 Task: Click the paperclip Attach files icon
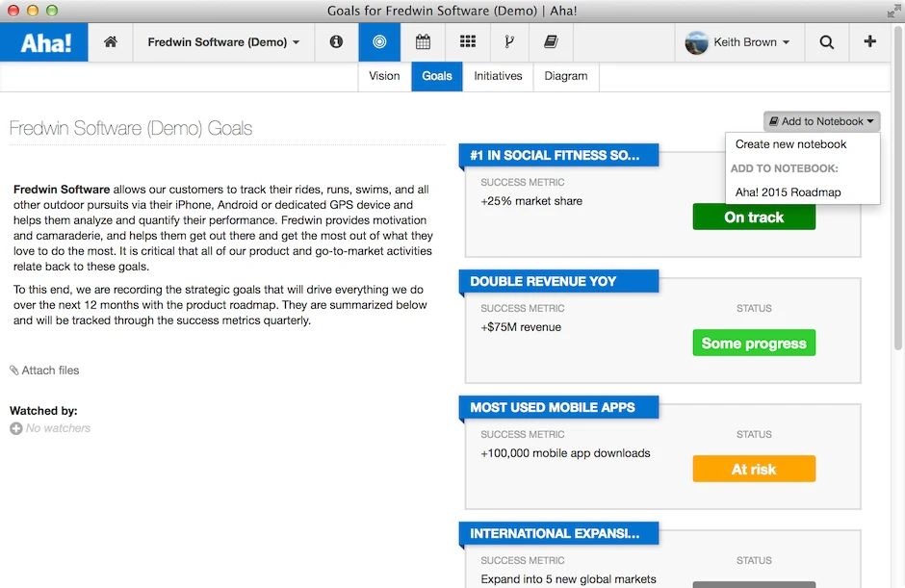click(x=13, y=371)
